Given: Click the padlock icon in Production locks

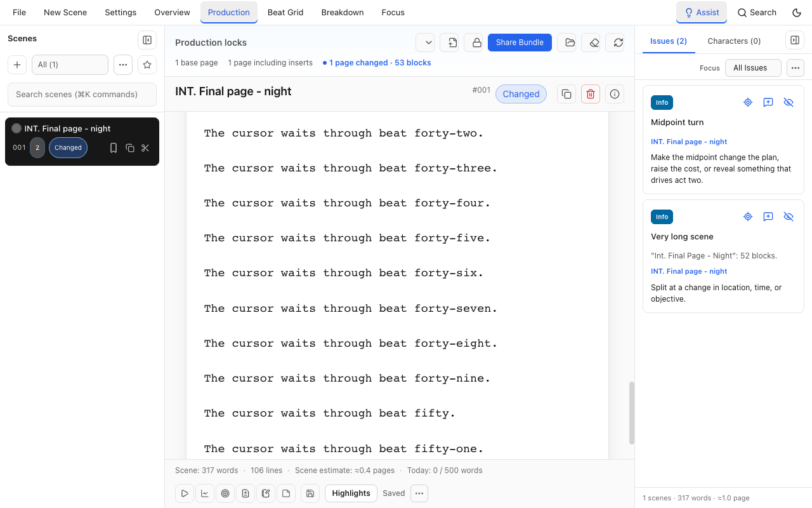Looking at the screenshot, I should 473,43.
